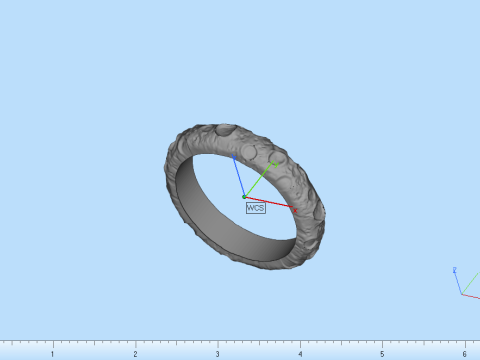
Task: Click the red x axis label
Action: point(295,211)
